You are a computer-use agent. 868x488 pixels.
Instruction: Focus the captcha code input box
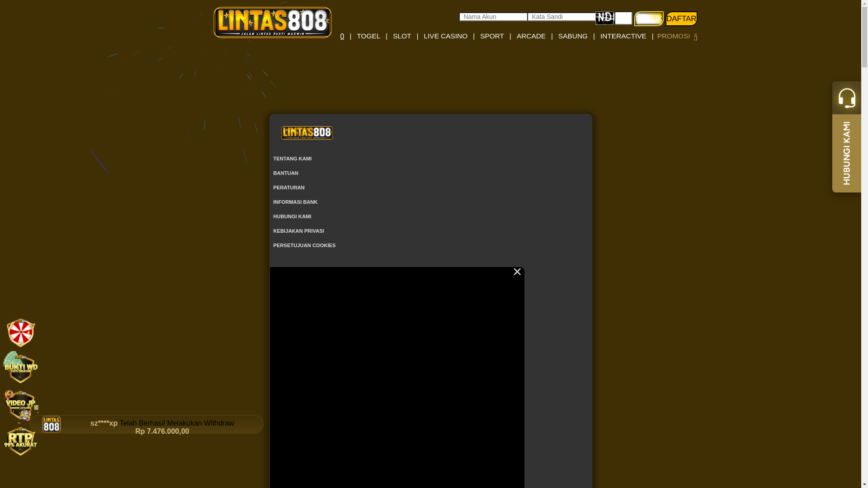(623, 18)
